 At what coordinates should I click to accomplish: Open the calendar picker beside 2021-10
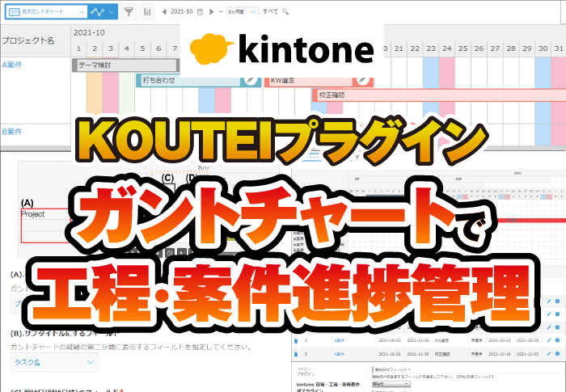pyautogui.click(x=200, y=12)
